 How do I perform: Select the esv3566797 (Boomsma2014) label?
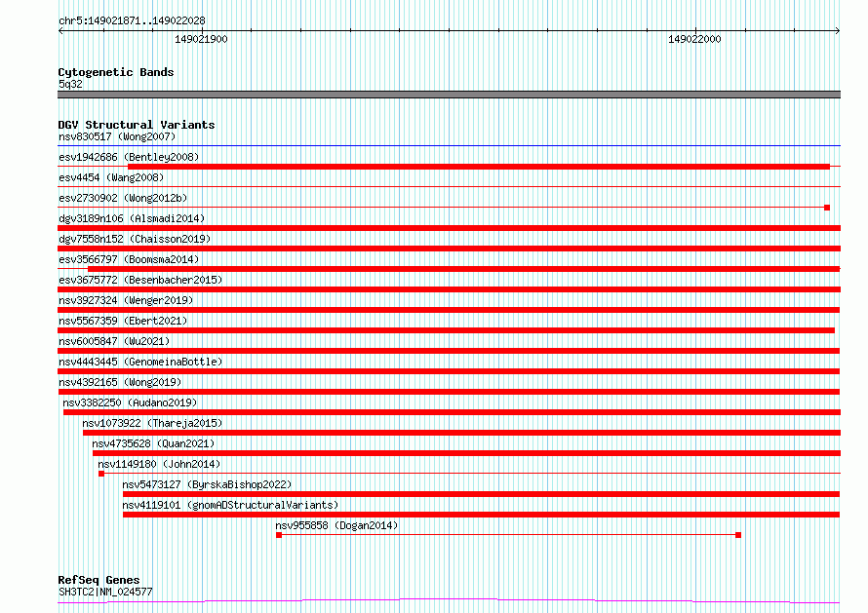[x=129, y=259]
